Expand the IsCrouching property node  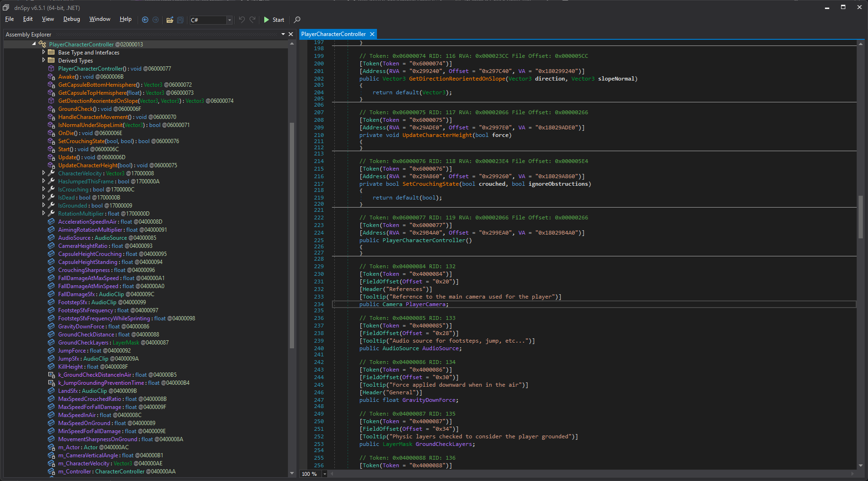click(x=44, y=189)
